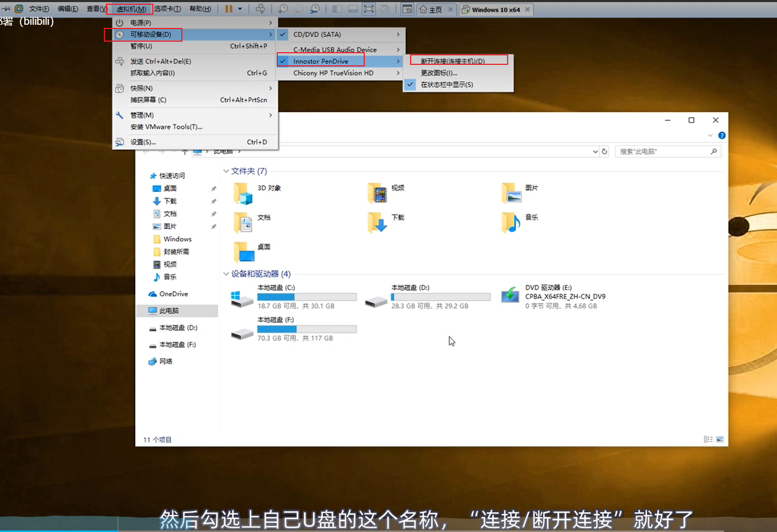
Task: Toggle the show library sidebar toolbar icon
Action: click(x=337, y=9)
